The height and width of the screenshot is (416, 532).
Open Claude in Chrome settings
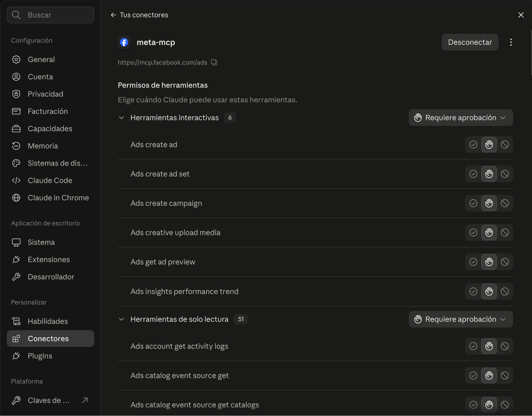50,198
